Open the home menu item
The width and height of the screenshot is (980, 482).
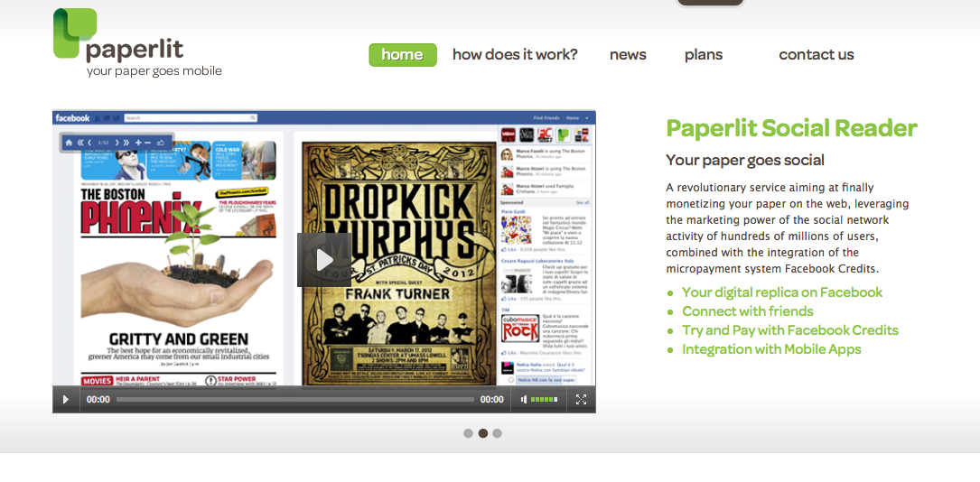[403, 55]
